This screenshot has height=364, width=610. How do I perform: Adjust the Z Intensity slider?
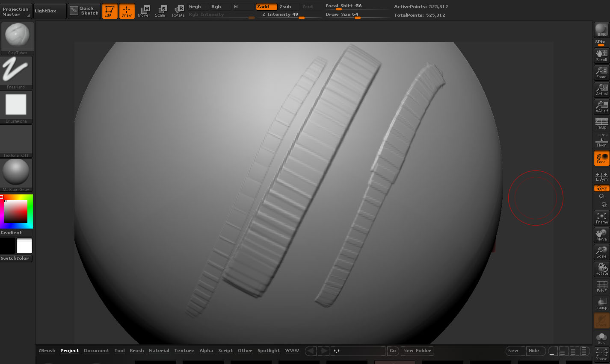290,15
